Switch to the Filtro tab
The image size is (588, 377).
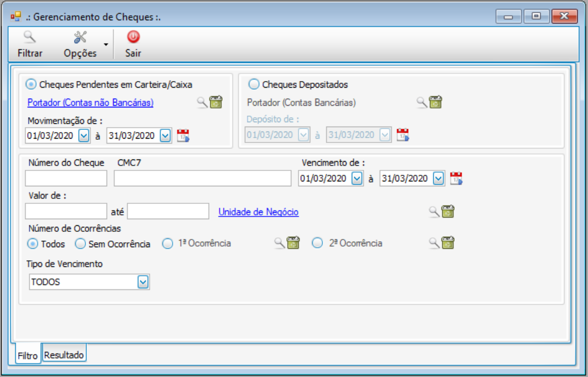28,355
